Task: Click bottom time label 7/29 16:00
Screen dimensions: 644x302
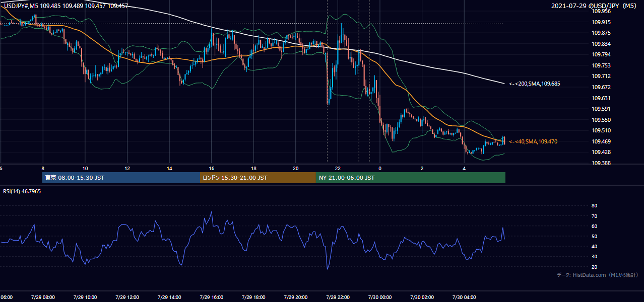Action: pos(212,297)
